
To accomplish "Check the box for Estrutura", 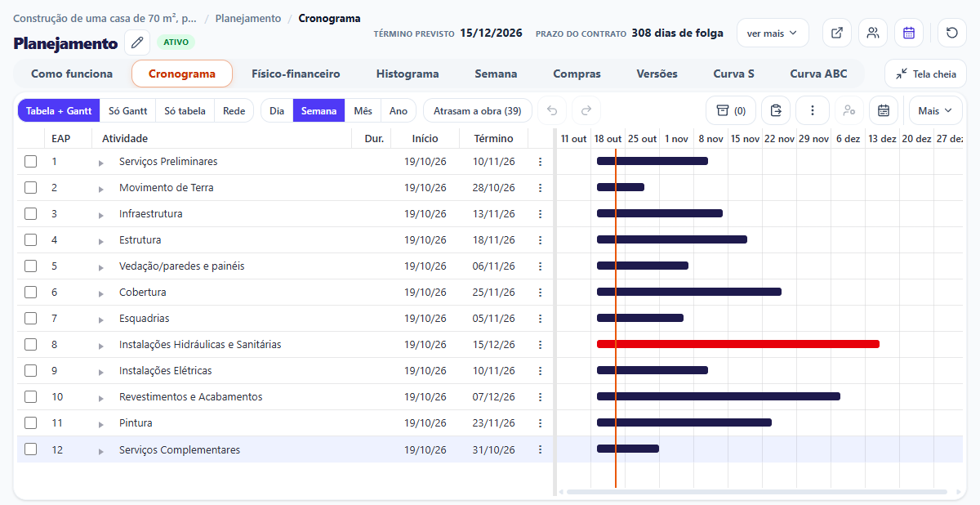I will click(30, 240).
